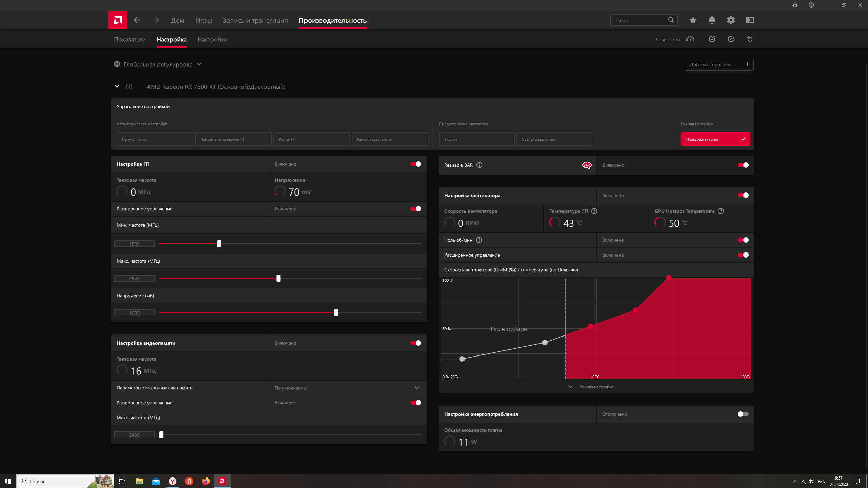Screen dimensions: 868x488
Task: Start the Stress-test icon
Action: [x=690, y=39]
